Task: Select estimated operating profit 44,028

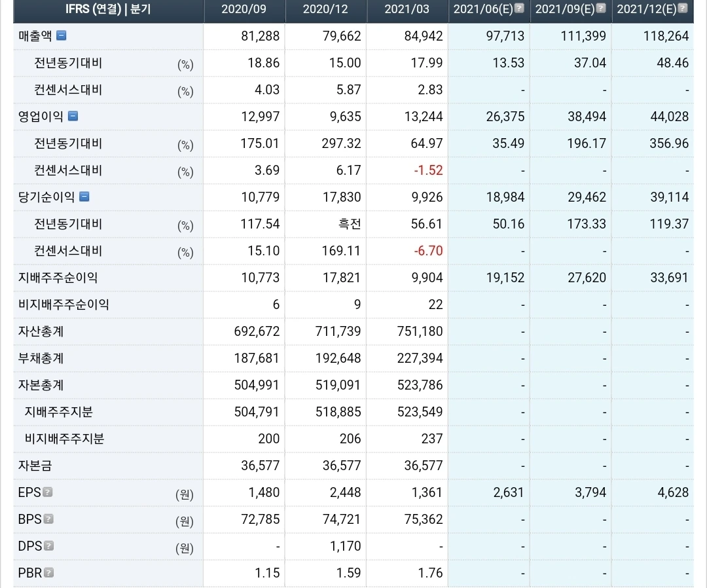Action: point(669,117)
